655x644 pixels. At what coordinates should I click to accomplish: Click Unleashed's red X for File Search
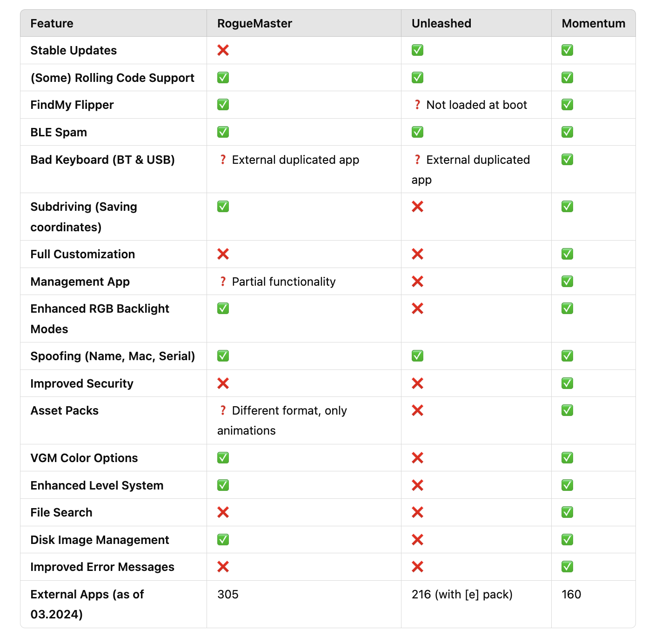coord(417,512)
